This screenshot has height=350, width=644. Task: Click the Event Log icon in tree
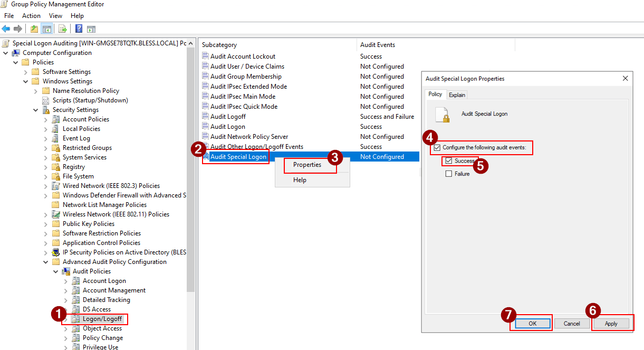(x=56, y=138)
